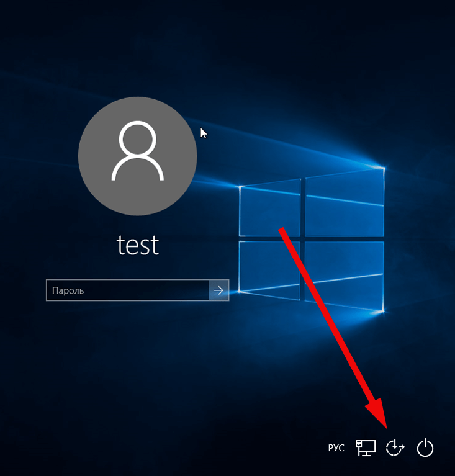The image size is (455, 476).
Task: Switch the РУС input language
Action: [336, 448]
